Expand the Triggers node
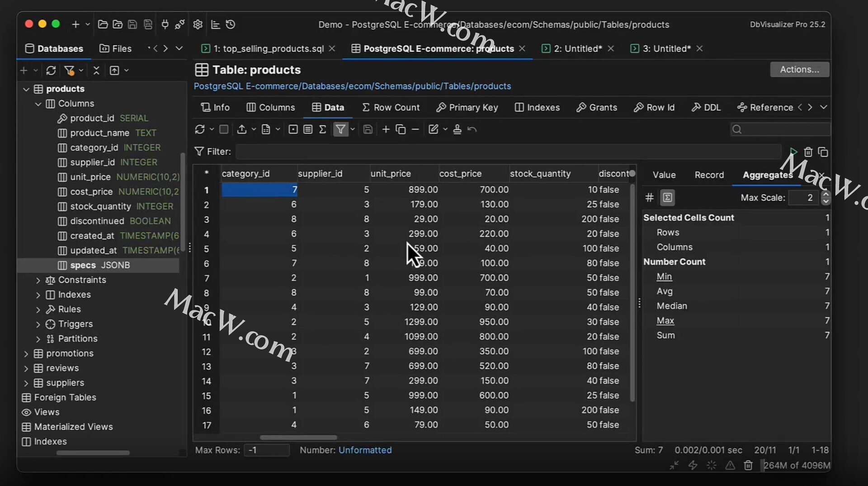Screen dimensions: 868x486 pyautogui.click(x=38, y=324)
